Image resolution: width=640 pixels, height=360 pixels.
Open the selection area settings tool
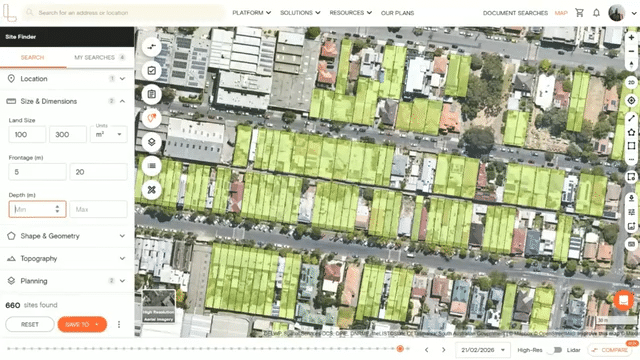631,177
